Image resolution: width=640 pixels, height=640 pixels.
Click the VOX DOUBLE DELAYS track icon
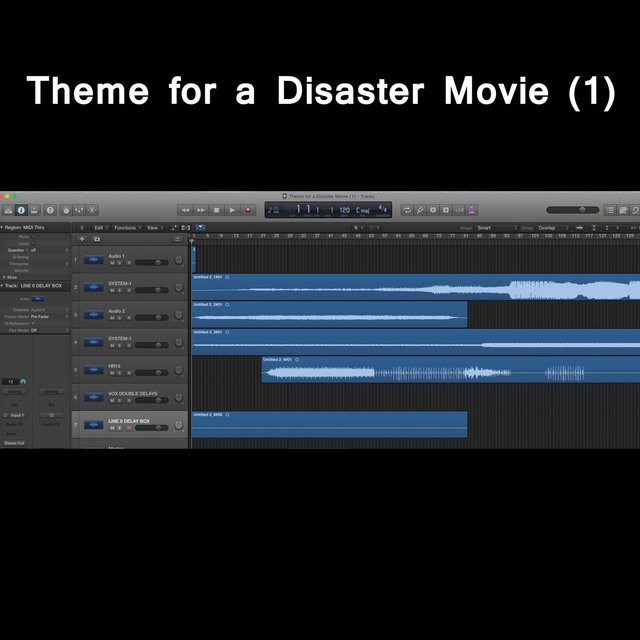click(93, 397)
